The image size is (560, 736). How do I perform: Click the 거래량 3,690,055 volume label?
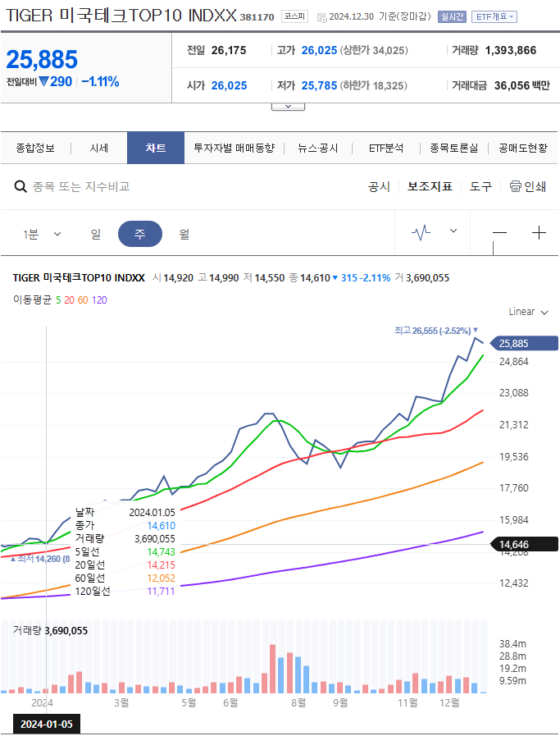tap(50, 630)
